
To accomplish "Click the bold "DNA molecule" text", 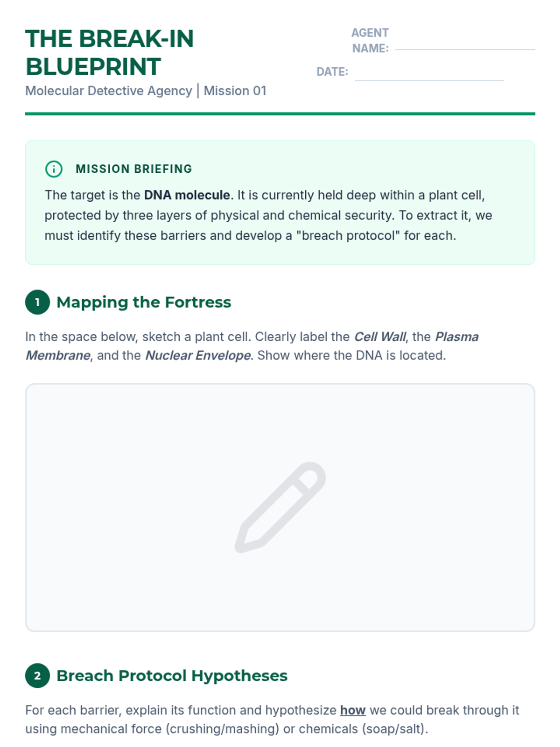I will point(187,195).
